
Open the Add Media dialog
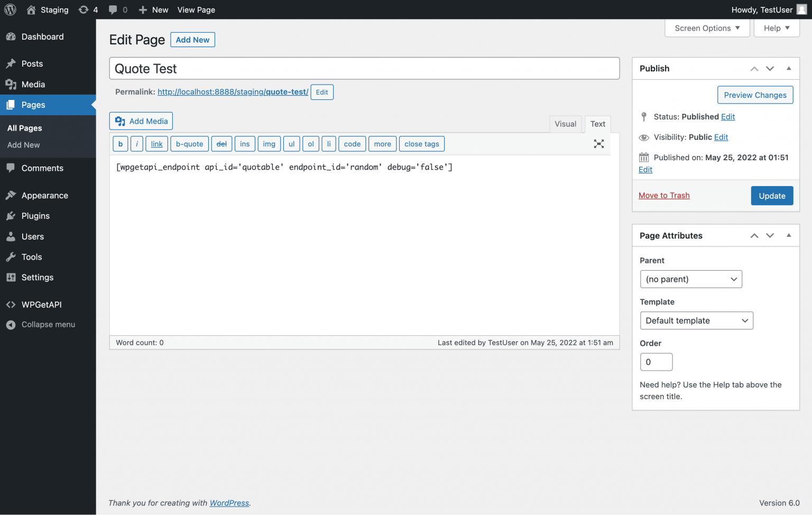(141, 121)
